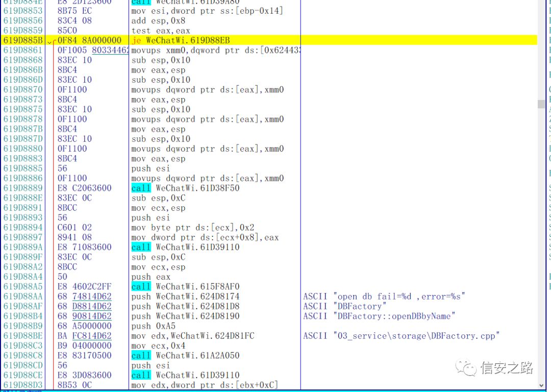Viewport: 551px width, 392px height.
Task: Select hex bytes B9 04000000
Action: pyautogui.click(x=84, y=346)
